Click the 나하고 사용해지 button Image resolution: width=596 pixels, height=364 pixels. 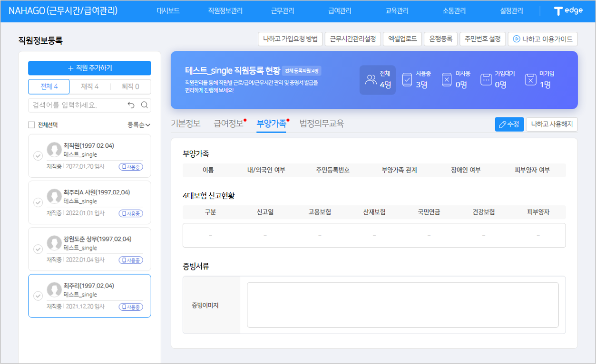pos(552,125)
